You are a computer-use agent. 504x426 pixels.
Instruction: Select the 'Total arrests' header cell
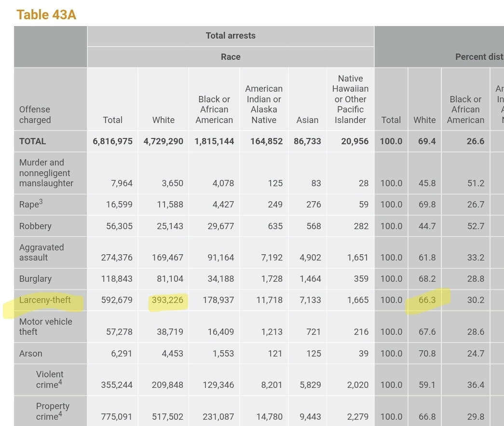click(231, 36)
